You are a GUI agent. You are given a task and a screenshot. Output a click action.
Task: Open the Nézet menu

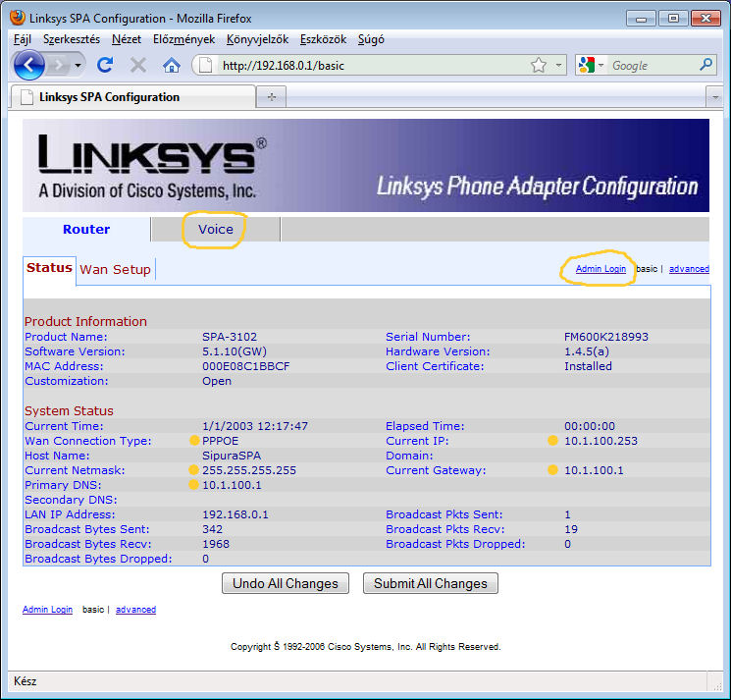(127, 39)
